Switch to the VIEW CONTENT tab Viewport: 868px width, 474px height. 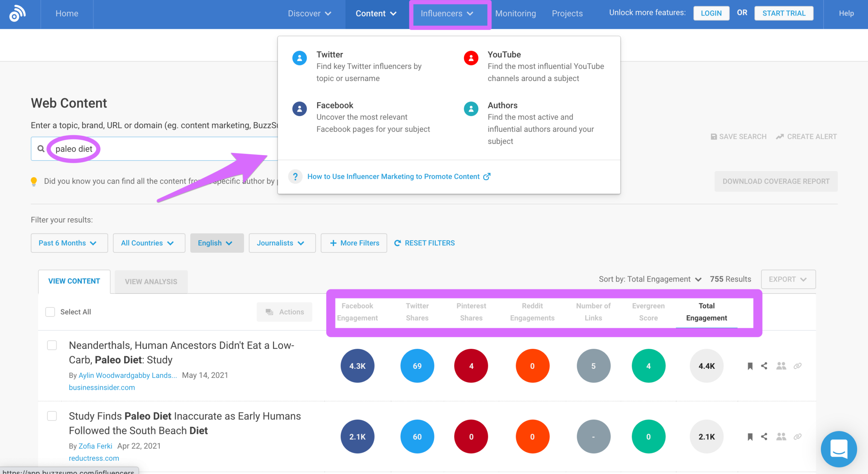[x=74, y=281]
